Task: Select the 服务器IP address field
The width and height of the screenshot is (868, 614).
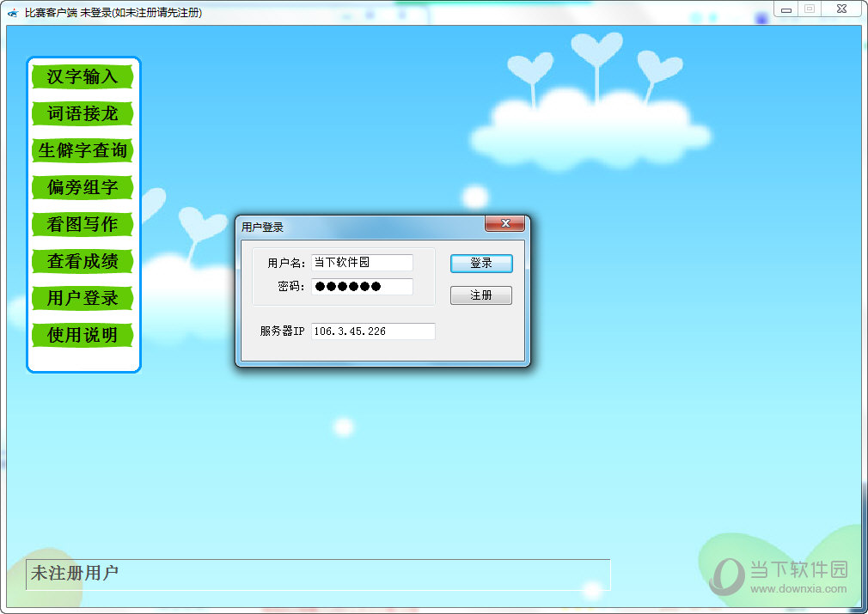Action: [x=373, y=331]
